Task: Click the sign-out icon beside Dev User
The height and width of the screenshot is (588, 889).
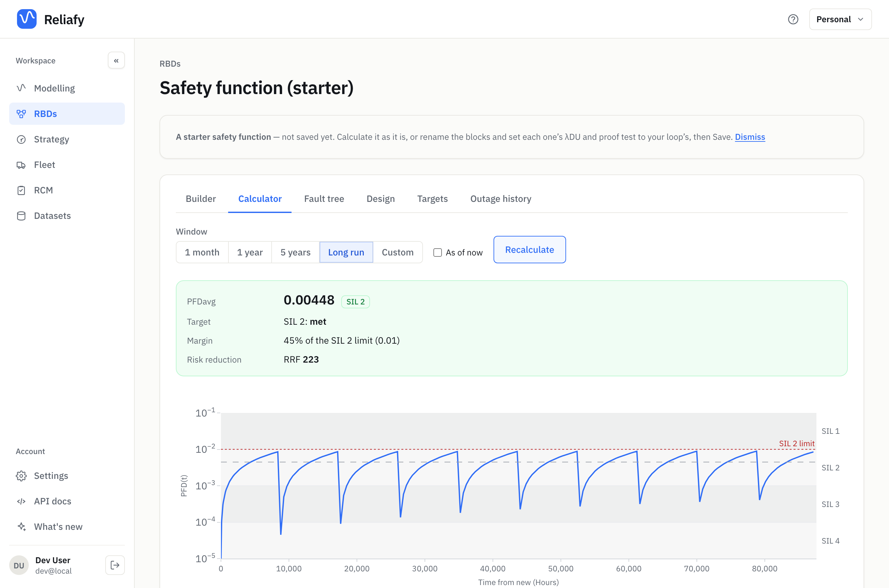Action: click(x=115, y=565)
